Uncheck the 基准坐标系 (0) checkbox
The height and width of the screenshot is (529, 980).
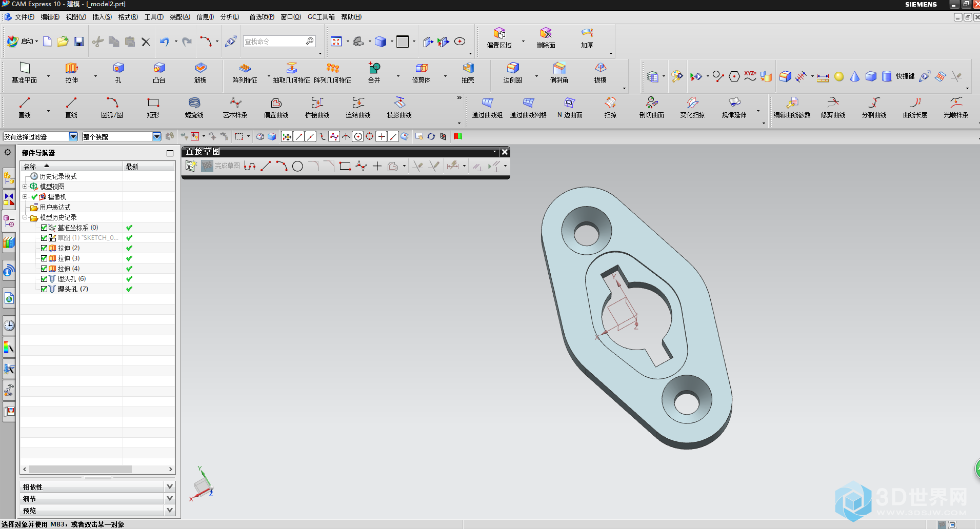pos(44,228)
